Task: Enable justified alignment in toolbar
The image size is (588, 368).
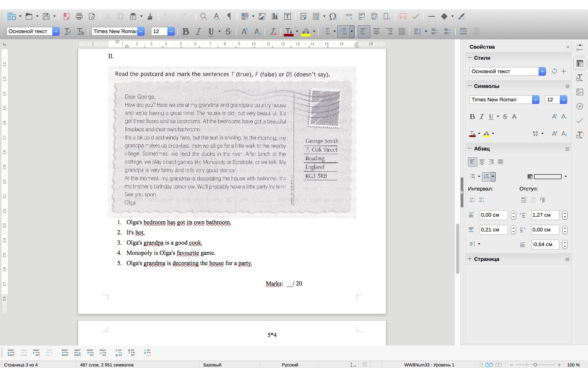Action: click(x=402, y=31)
